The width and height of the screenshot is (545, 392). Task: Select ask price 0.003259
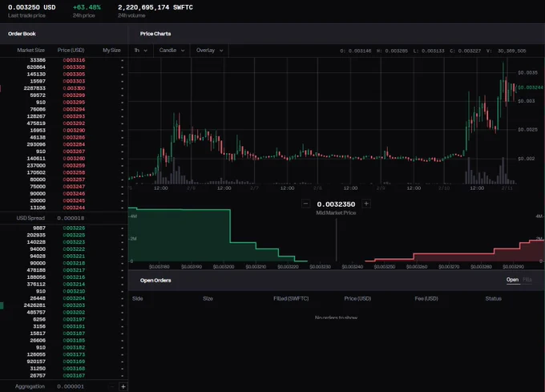click(x=74, y=165)
